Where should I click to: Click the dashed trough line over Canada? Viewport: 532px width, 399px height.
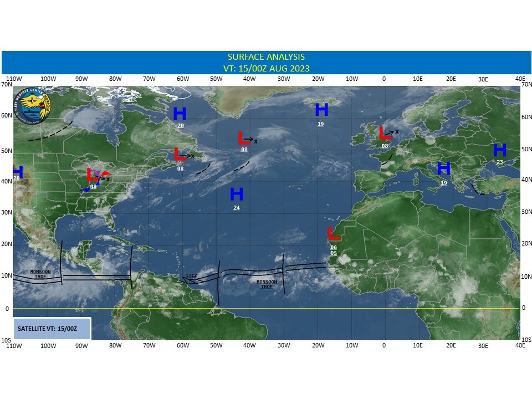tap(50, 133)
